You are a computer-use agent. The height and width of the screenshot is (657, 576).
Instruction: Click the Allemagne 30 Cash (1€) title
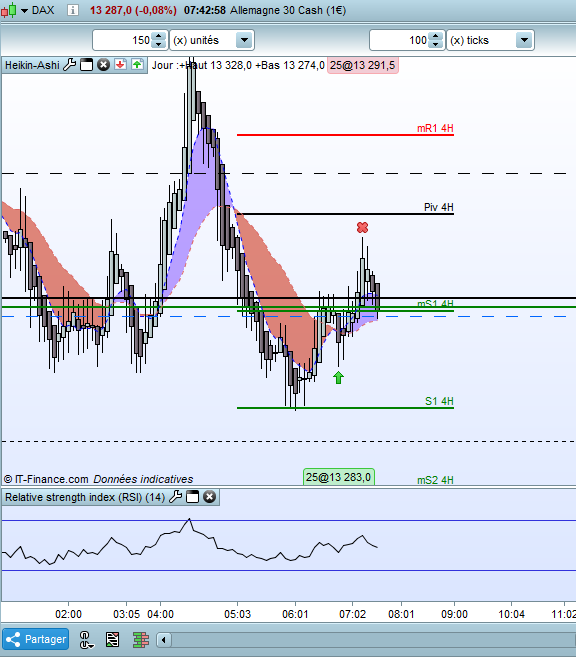point(288,10)
